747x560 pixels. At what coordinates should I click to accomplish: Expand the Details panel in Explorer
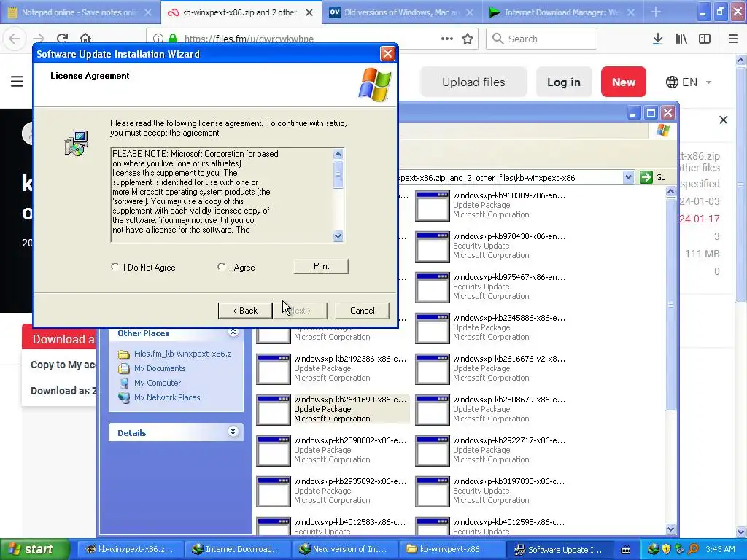(x=233, y=432)
